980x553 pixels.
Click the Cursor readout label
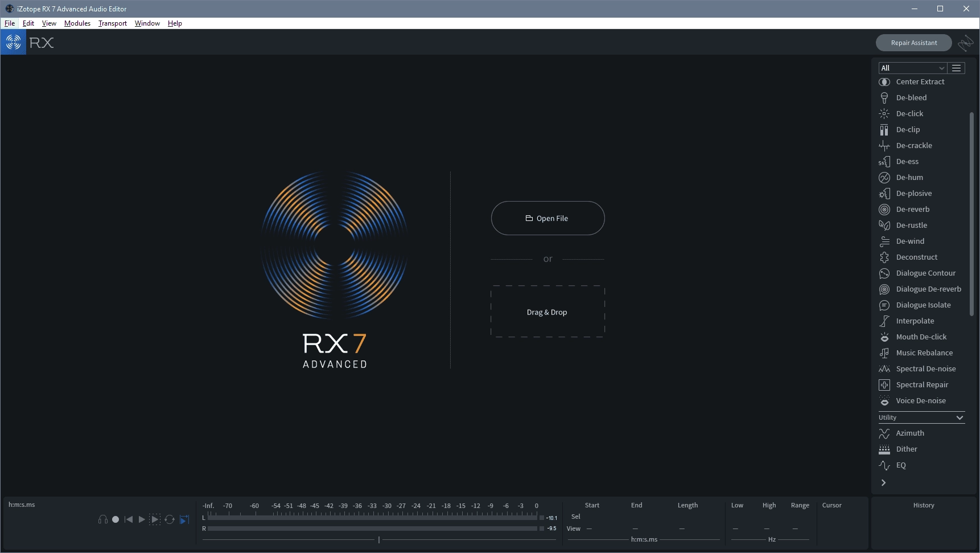(831, 505)
